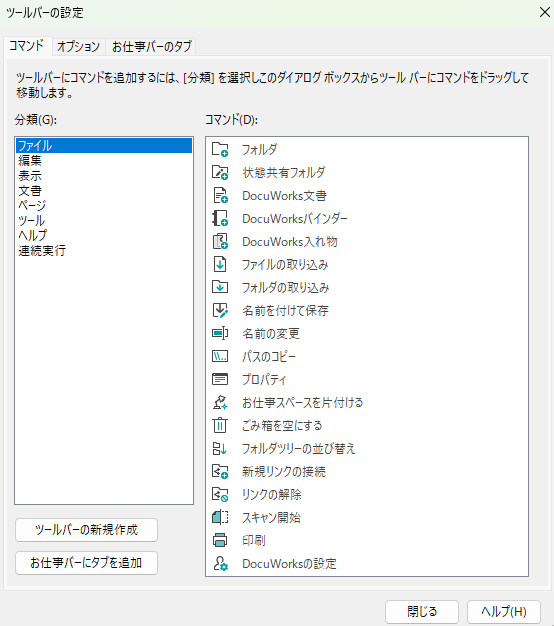Select the フォルダツリーの並び替え command label
Screen dimensions: 554x626
tap(299, 449)
